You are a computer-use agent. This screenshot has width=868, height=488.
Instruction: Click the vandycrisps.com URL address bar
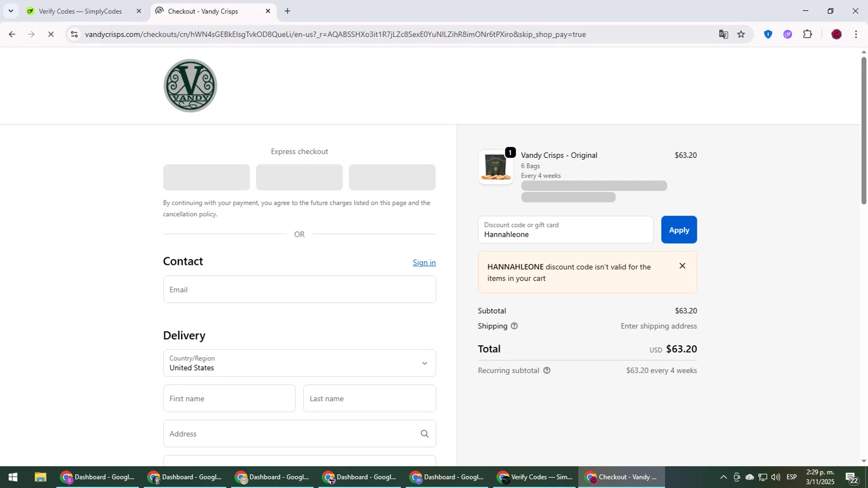pos(336,35)
